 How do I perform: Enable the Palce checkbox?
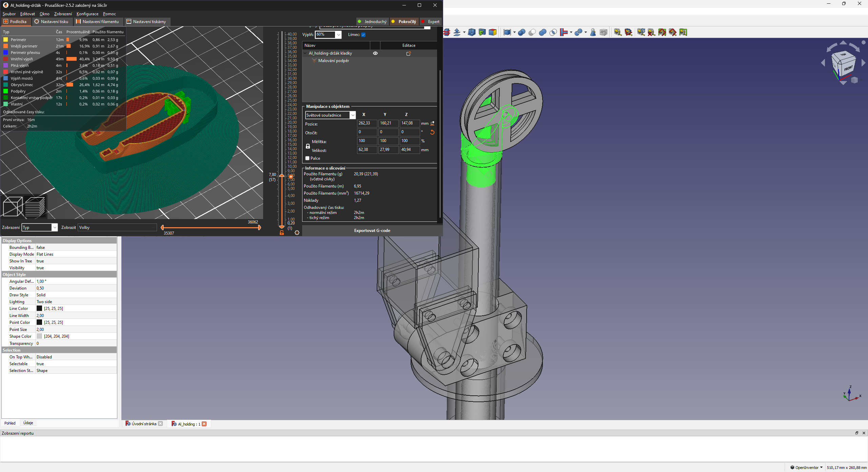307,158
